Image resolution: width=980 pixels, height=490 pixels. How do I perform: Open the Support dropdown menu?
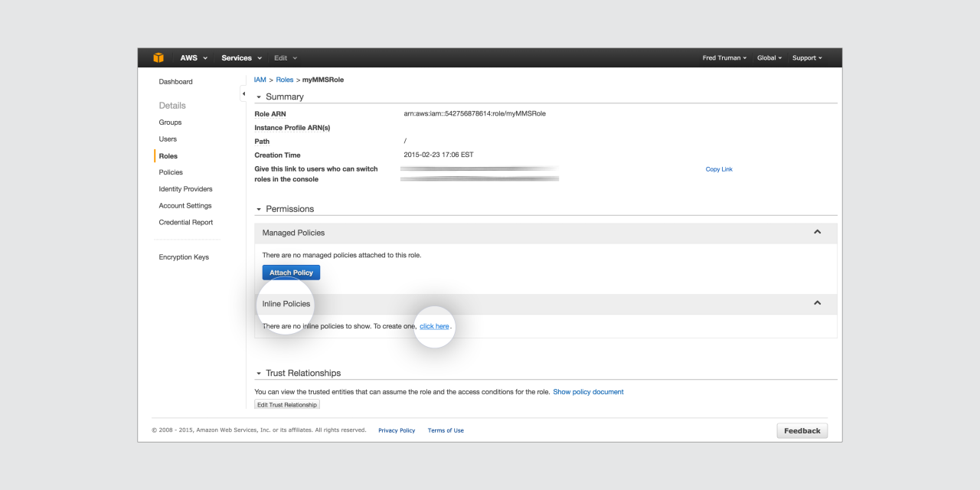pos(807,58)
